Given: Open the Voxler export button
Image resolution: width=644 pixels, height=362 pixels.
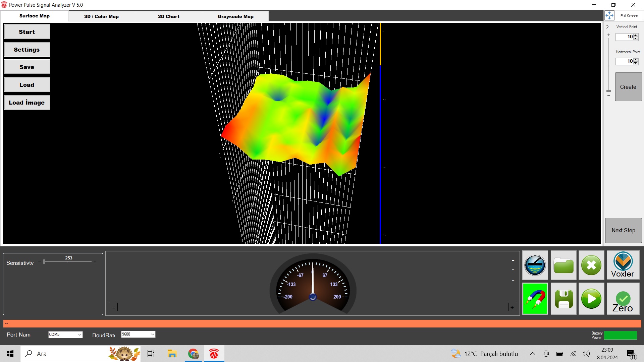Looking at the screenshot, I should click(623, 265).
